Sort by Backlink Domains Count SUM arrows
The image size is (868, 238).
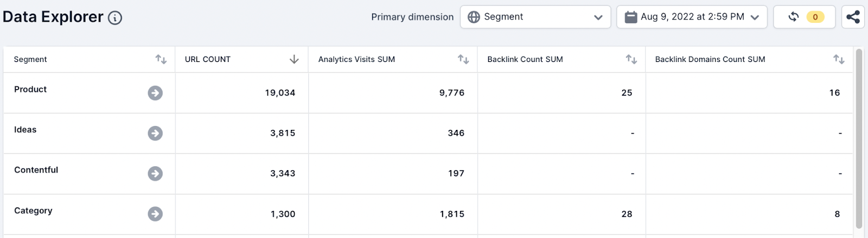[839, 59]
